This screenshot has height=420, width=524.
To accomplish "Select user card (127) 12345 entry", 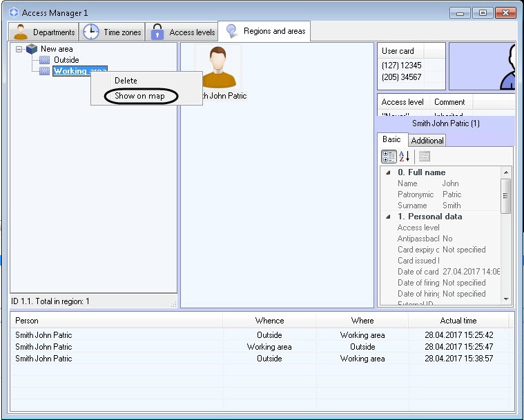I will pyautogui.click(x=402, y=66).
